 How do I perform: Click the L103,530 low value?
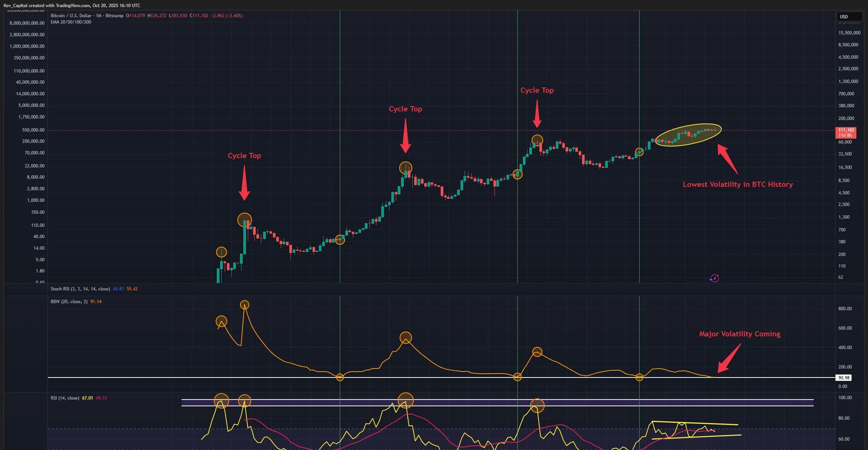[x=178, y=16]
